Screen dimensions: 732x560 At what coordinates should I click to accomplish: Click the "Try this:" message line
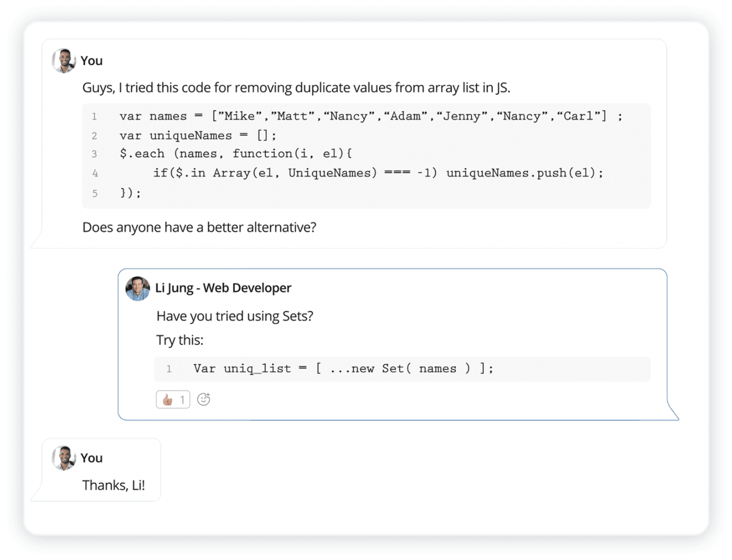coord(180,340)
